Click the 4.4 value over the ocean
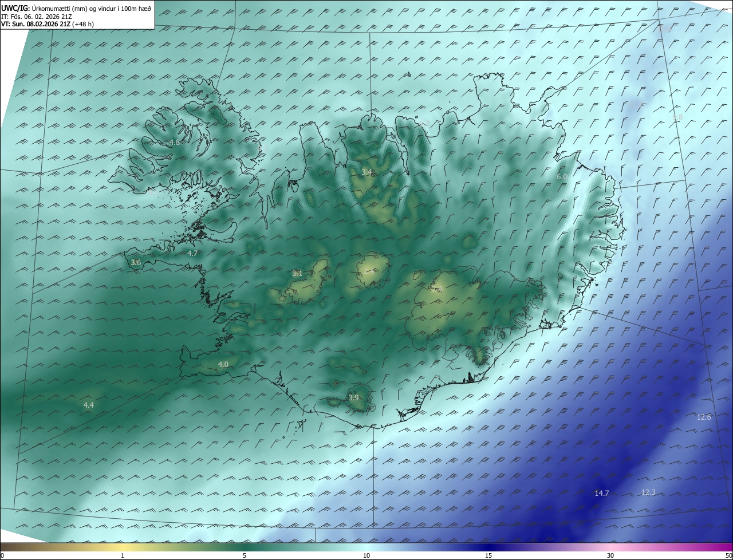Viewport: 733px width, 560px height. click(x=89, y=405)
